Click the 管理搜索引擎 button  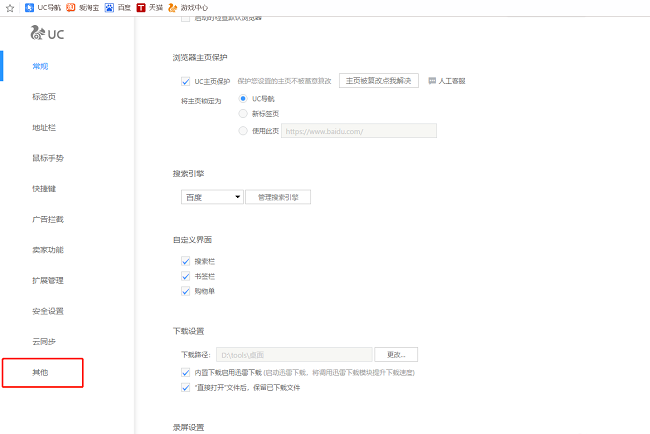[x=278, y=197]
